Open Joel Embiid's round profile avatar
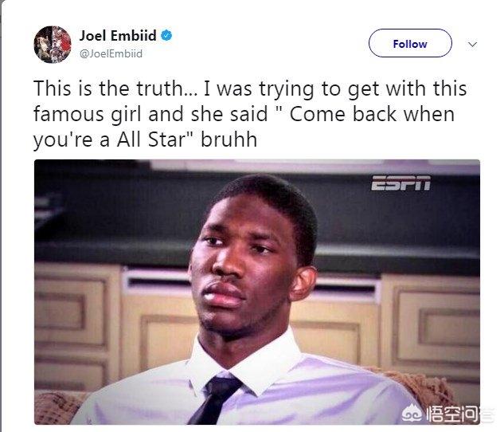 pos(53,44)
